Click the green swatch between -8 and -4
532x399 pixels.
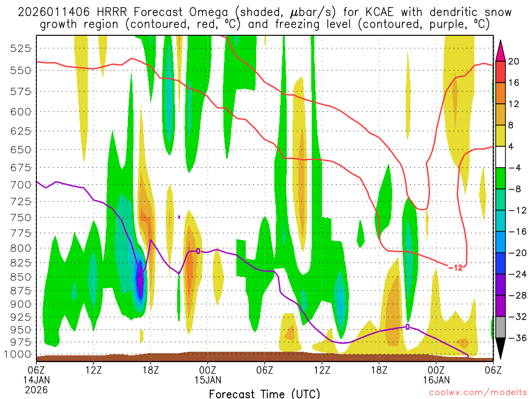point(500,179)
